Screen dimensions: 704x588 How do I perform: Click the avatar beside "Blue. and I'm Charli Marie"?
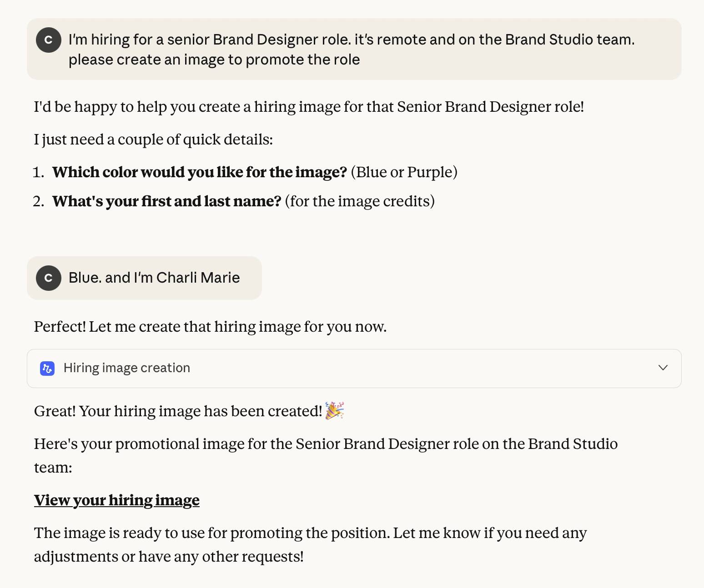[x=49, y=278]
